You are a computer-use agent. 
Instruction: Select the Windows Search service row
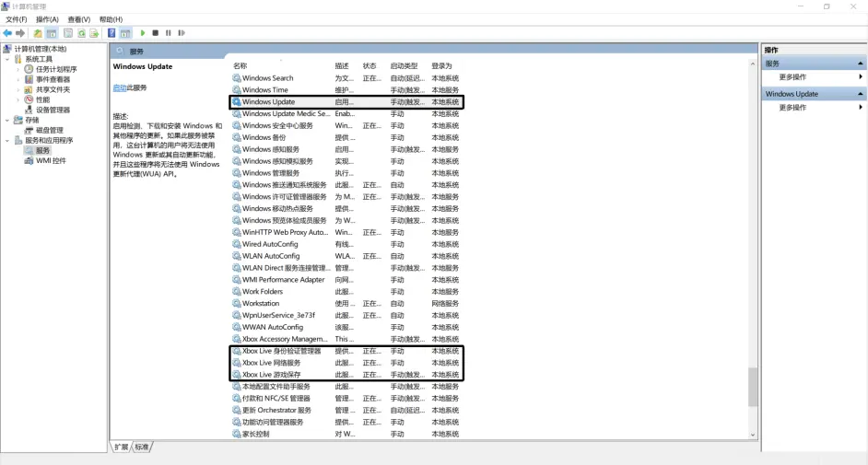[346, 78]
